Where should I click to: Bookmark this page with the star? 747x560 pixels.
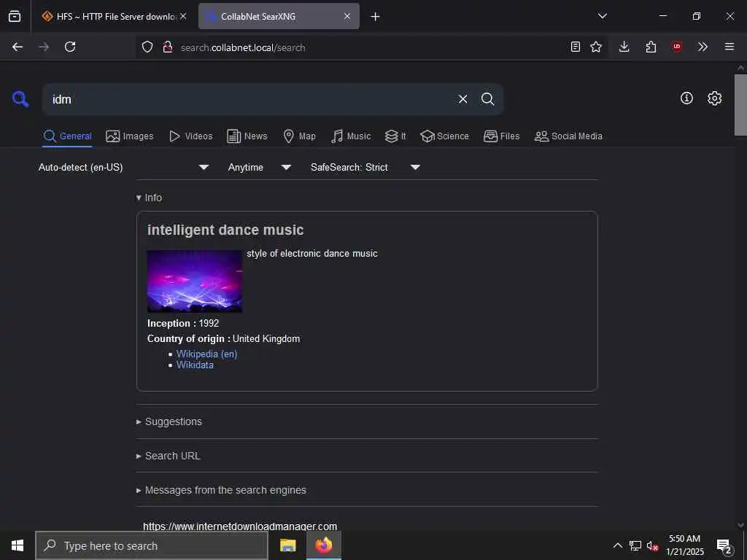tap(596, 47)
